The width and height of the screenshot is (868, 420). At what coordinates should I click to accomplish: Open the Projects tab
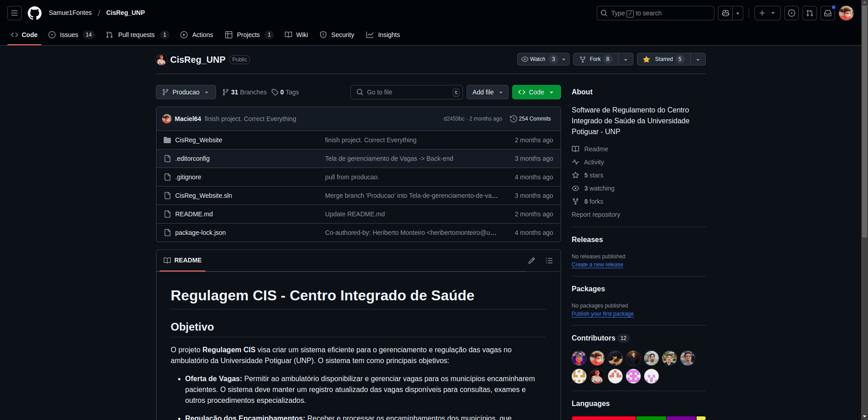click(x=249, y=35)
